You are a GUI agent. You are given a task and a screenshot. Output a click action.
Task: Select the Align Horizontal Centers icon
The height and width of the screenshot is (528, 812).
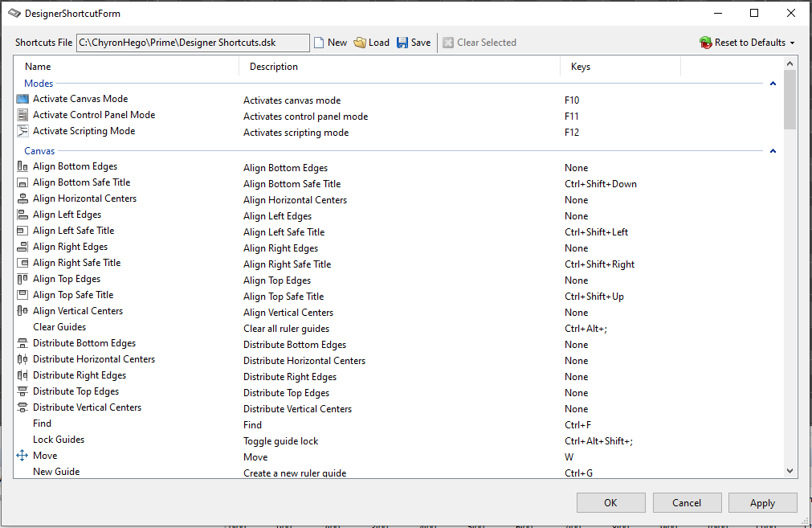tap(22, 199)
